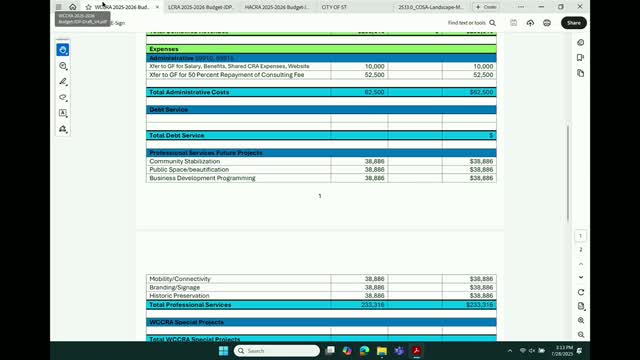Click the print document icon

tap(547, 23)
